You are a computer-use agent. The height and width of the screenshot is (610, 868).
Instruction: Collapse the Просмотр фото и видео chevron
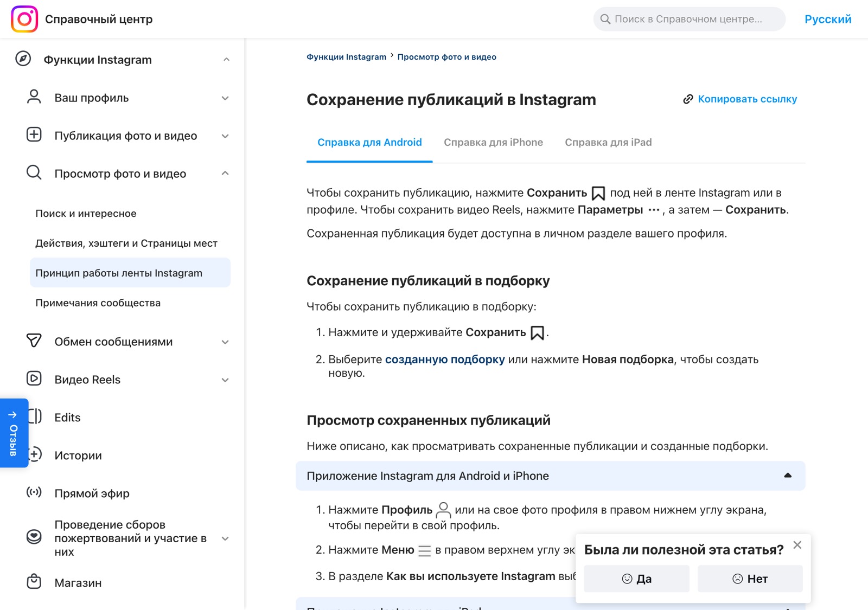pos(225,174)
